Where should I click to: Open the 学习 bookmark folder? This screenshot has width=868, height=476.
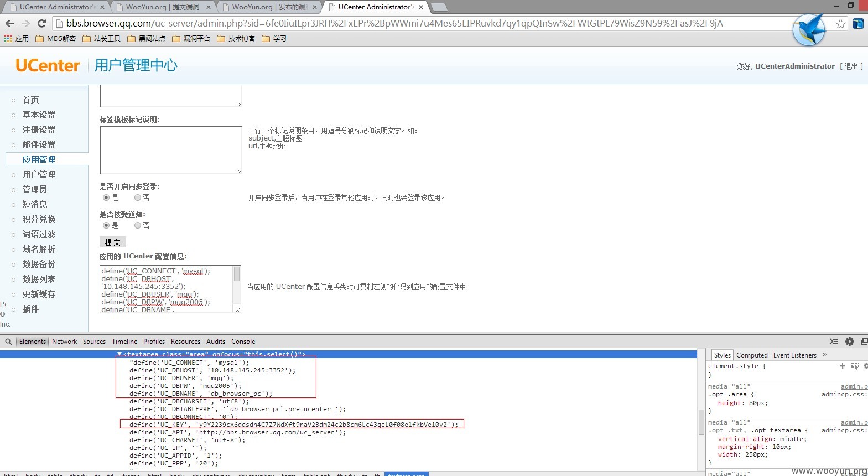tap(274, 38)
